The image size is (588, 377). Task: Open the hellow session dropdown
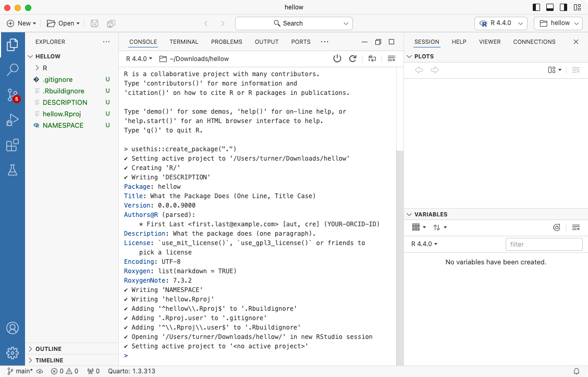pos(558,23)
